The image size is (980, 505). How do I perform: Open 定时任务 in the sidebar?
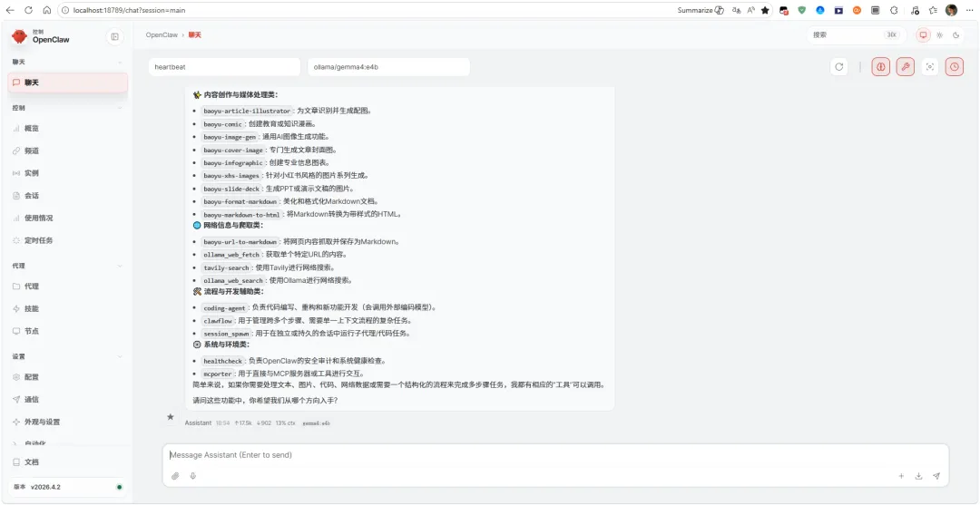(67, 240)
